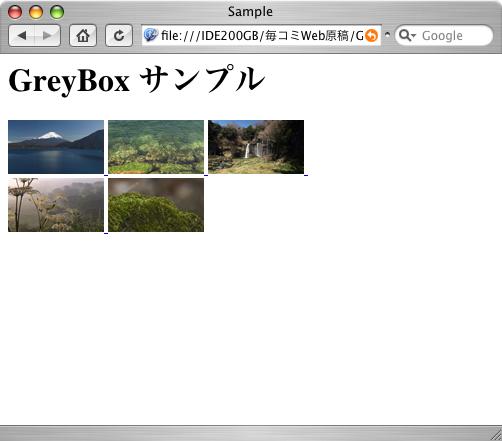Click the orange SnapBack arrow in address bar
The height and width of the screenshot is (441, 502).
[x=371, y=35]
